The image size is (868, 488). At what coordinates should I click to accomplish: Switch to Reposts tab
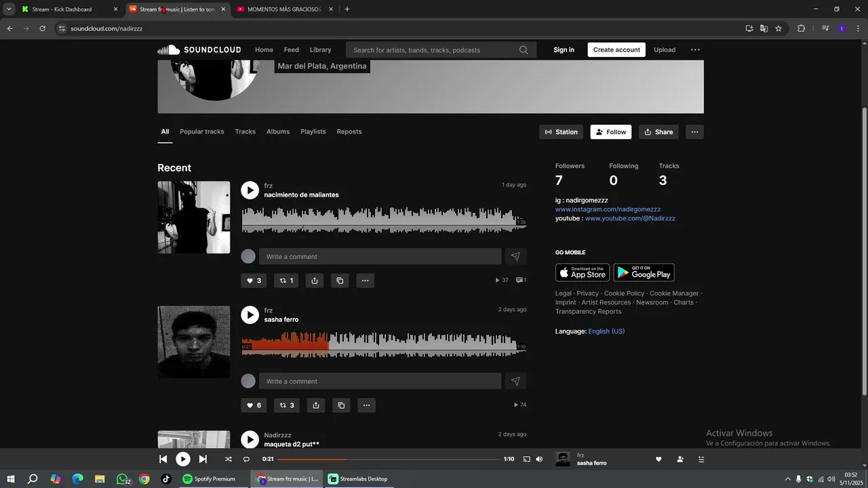coord(349,131)
